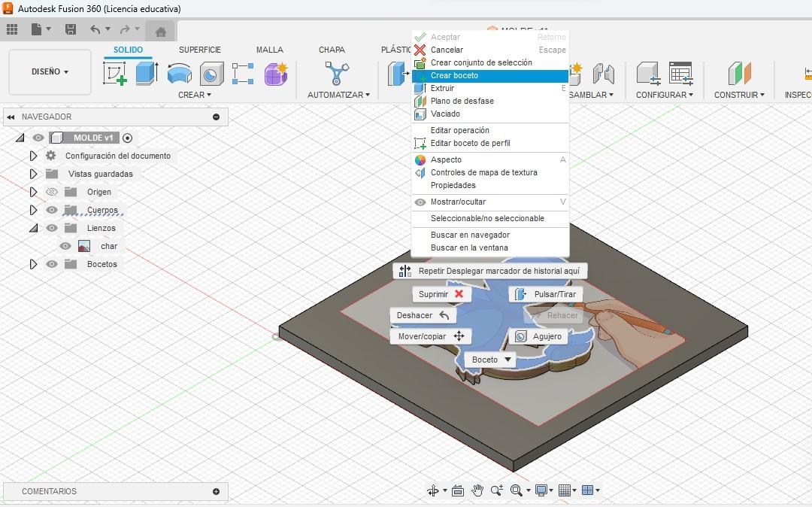Image resolution: width=812 pixels, height=507 pixels.
Task: Switch to the MALLA tab
Action: [x=270, y=50]
